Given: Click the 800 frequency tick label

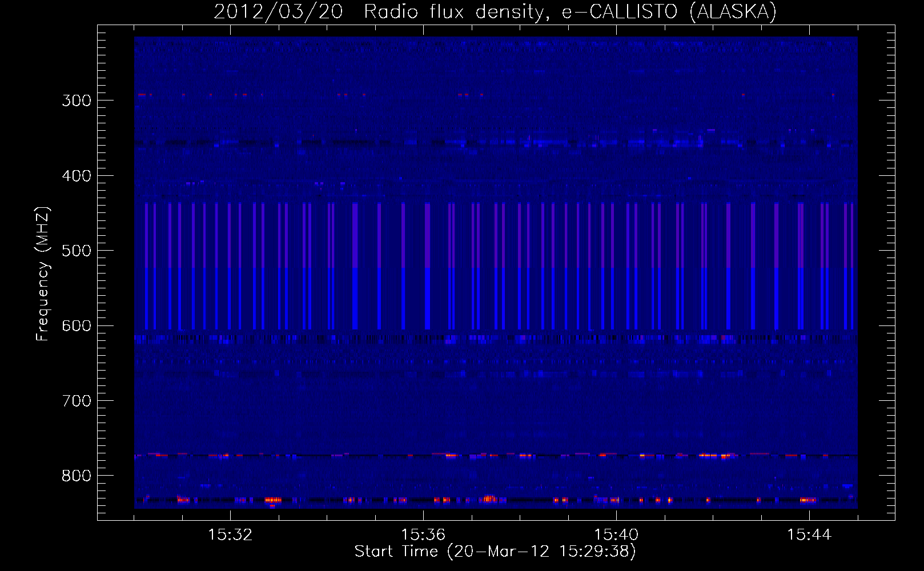Looking at the screenshot, I should click(77, 476).
